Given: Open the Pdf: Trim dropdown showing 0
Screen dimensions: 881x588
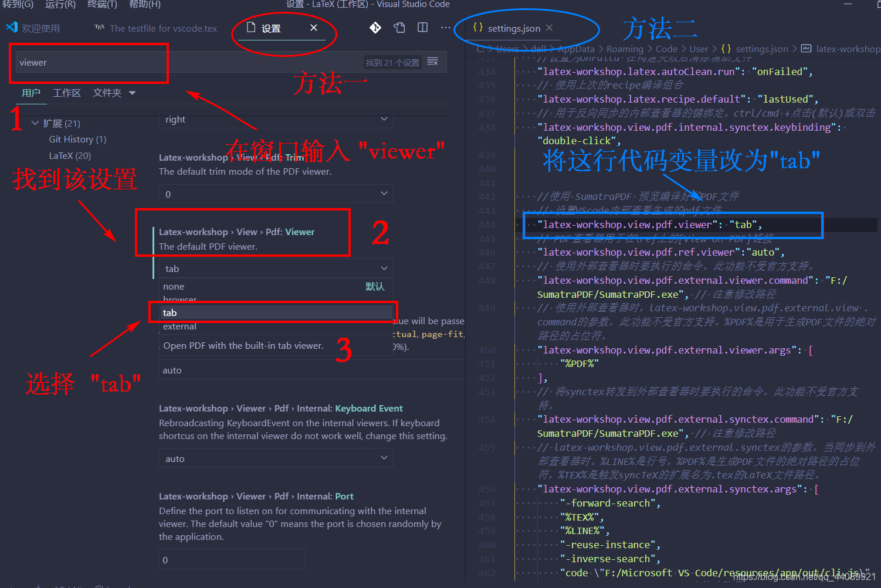Looking at the screenshot, I should coord(276,194).
